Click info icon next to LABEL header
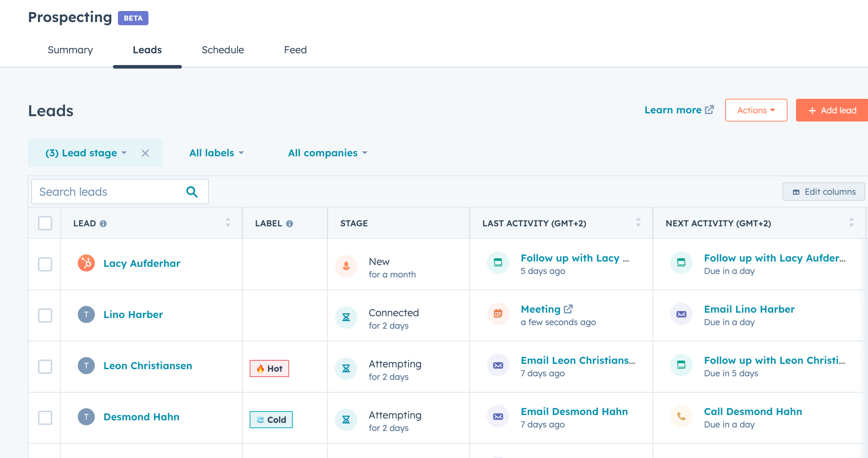 [x=289, y=224]
